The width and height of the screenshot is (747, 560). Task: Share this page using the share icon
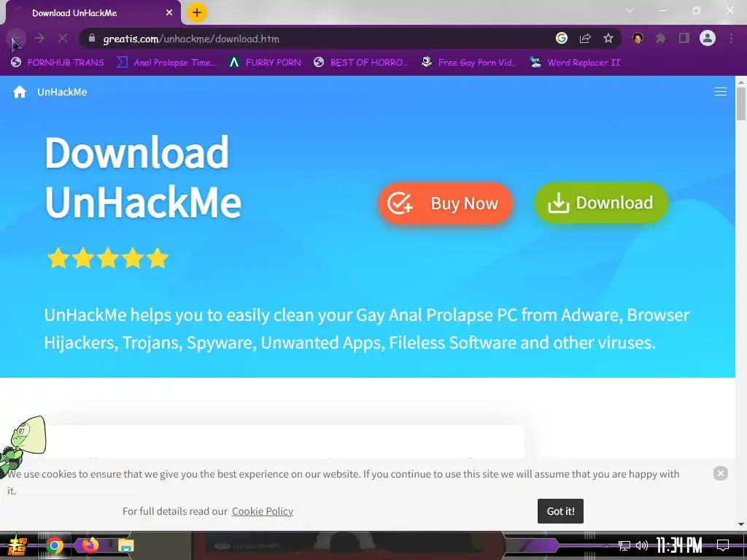point(585,39)
